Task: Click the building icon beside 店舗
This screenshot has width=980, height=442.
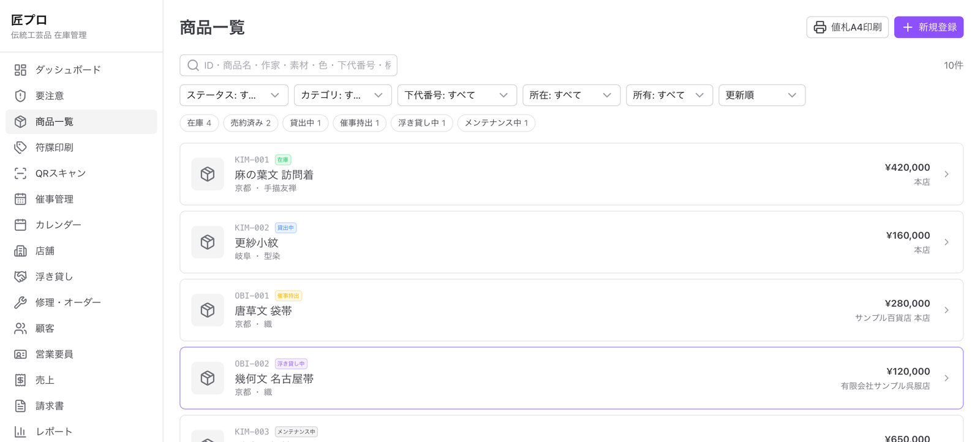Action: click(x=20, y=251)
